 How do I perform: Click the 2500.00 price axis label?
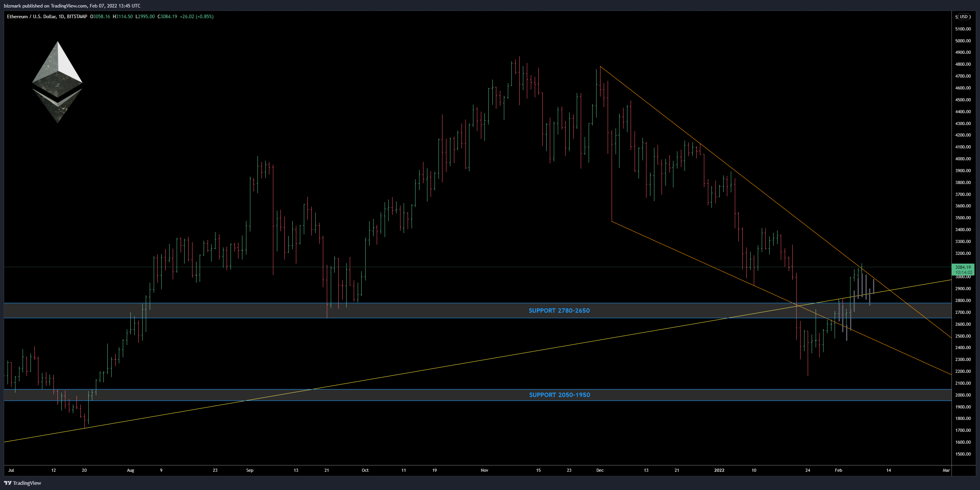(963, 336)
